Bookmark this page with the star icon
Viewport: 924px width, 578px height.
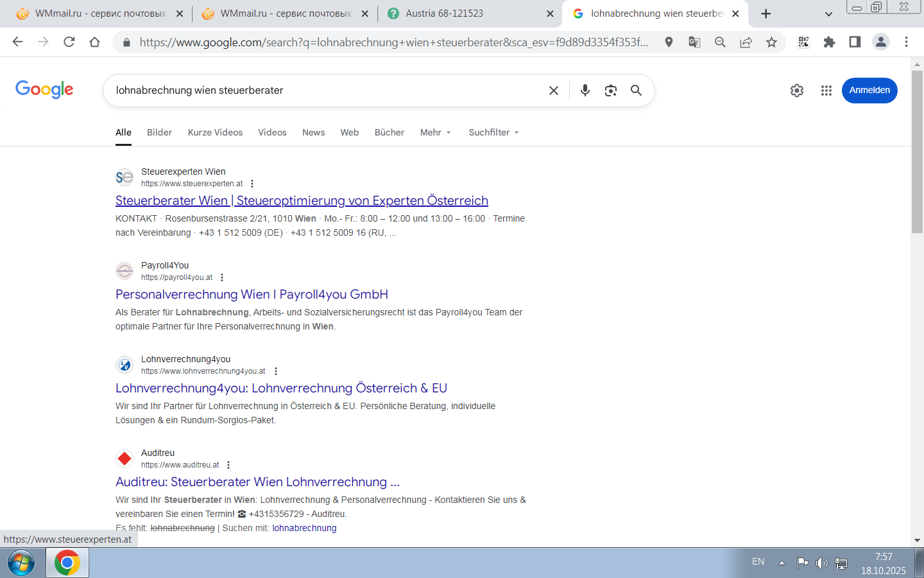[771, 42]
